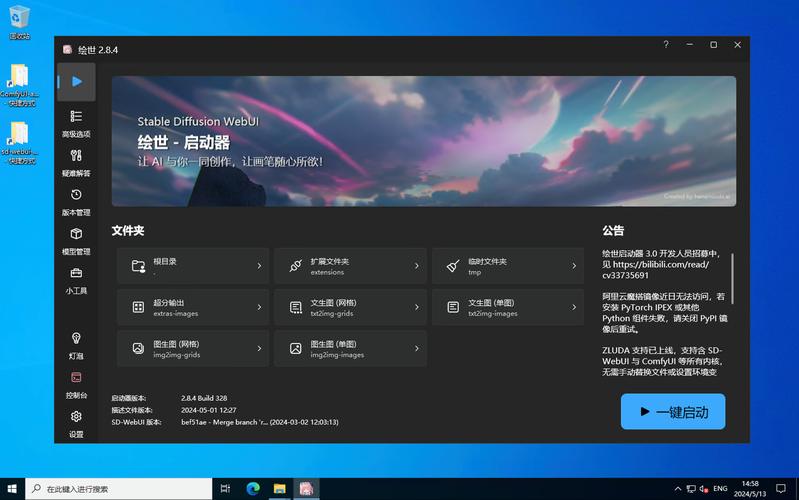Image resolution: width=799 pixels, height=500 pixels.
Task: Click the 灯泡 lightbulb icon
Action: pos(76,345)
